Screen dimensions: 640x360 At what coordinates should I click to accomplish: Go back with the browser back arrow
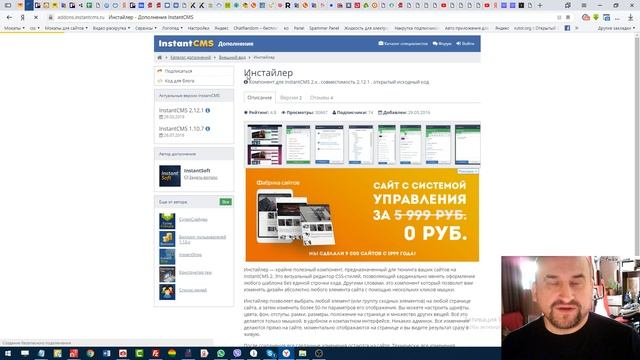click(9, 18)
